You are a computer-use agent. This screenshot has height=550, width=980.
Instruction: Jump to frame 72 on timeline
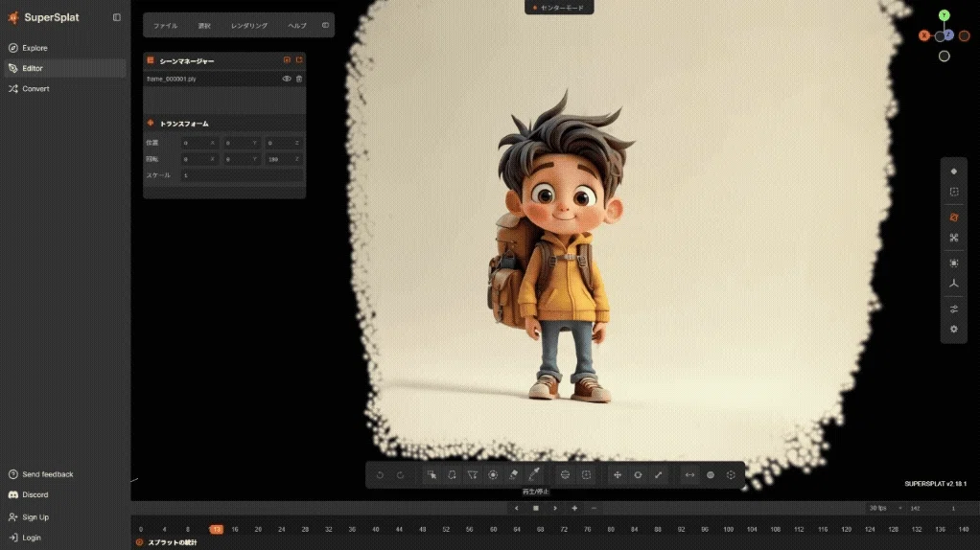point(564,529)
